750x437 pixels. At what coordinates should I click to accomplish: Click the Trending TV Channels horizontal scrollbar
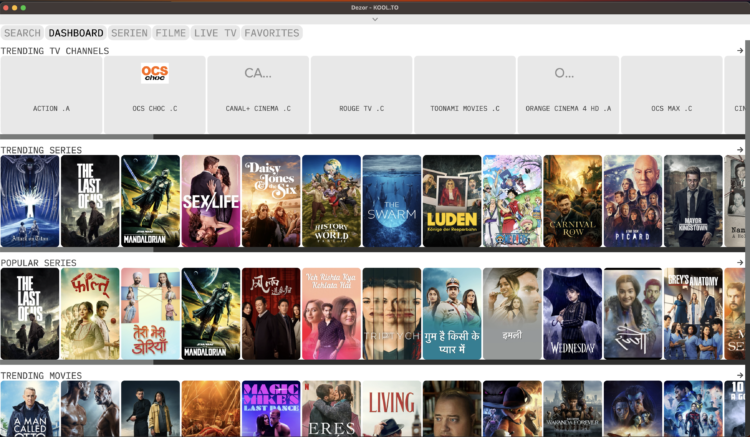click(x=375, y=137)
